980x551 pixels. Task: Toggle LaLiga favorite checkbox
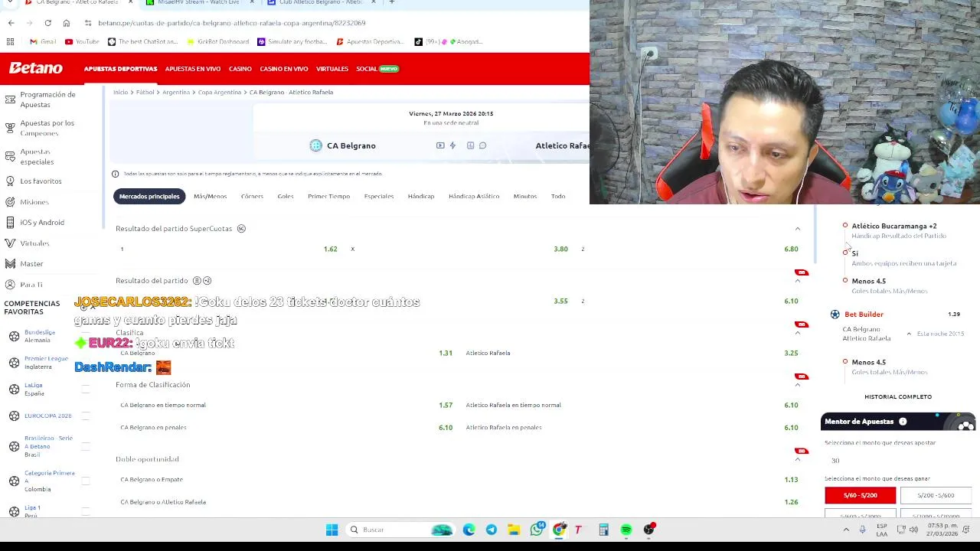coord(85,390)
